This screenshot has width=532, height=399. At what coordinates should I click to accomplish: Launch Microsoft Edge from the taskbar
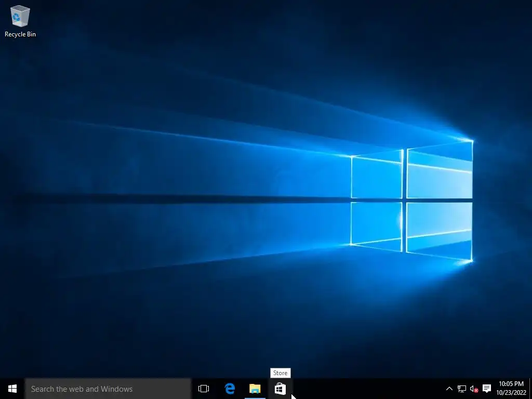[230, 389]
